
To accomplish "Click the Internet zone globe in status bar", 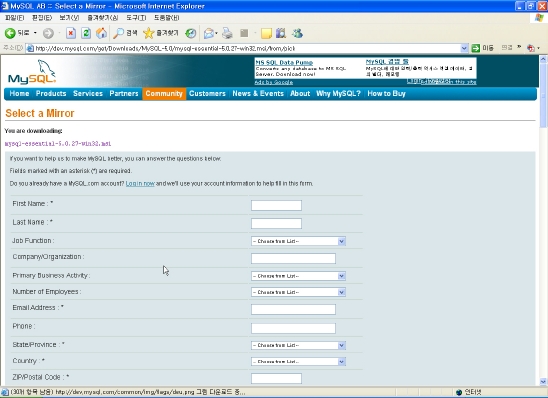I will click(459, 392).
